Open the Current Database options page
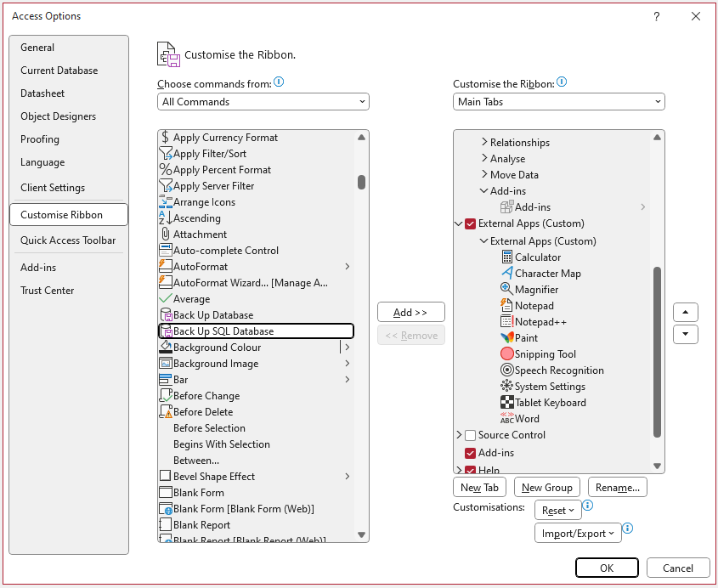The image size is (718, 588). (69, 70)
